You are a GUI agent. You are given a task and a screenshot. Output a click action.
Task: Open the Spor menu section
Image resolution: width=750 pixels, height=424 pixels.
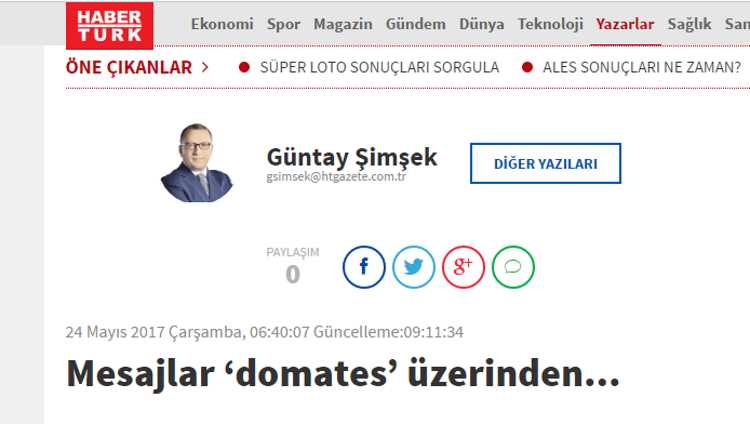pos(284,24)
